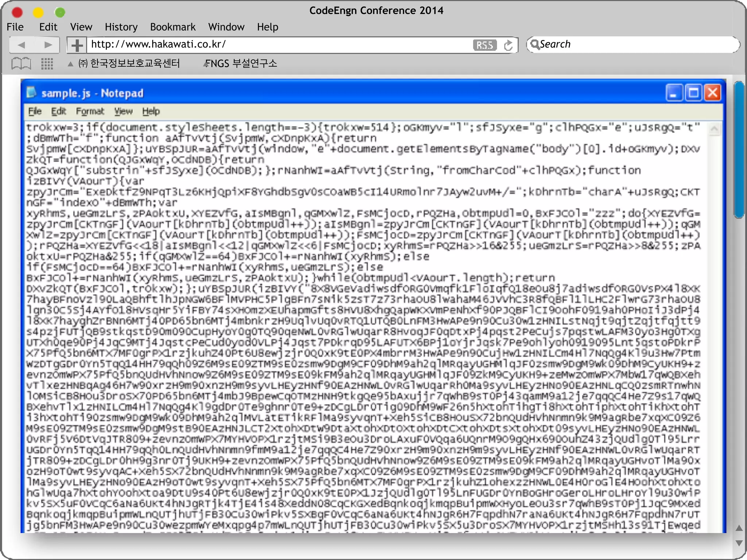Open the browser File menu
Screen dimensions: 747x560
pyautogui.click(x=15, y=27)
